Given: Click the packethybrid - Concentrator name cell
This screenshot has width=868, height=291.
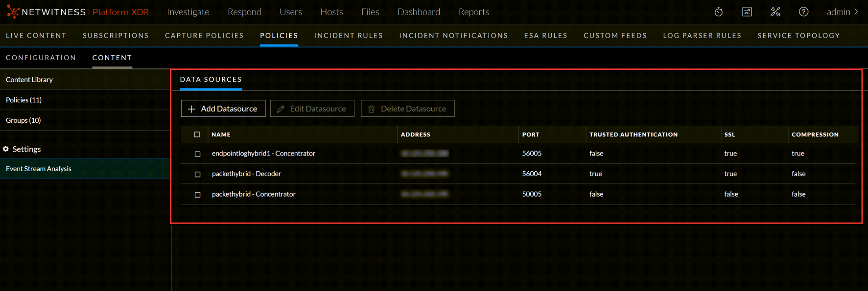Looking at the screenshot, I should [x=254, y=194].
